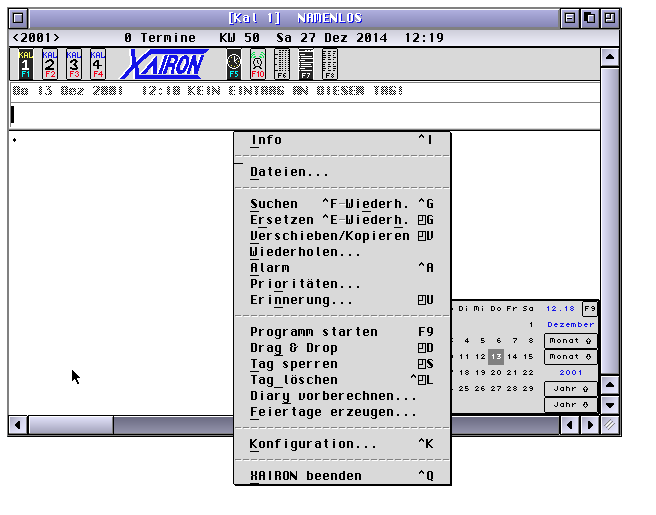Open calendar 4 via KAL 4 icon

(x=97, y=64)
